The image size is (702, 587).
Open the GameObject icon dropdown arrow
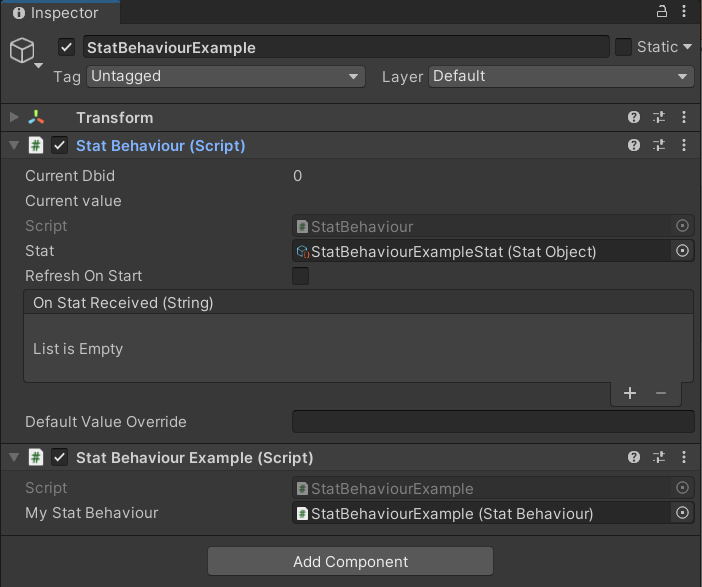click(39, 65)
